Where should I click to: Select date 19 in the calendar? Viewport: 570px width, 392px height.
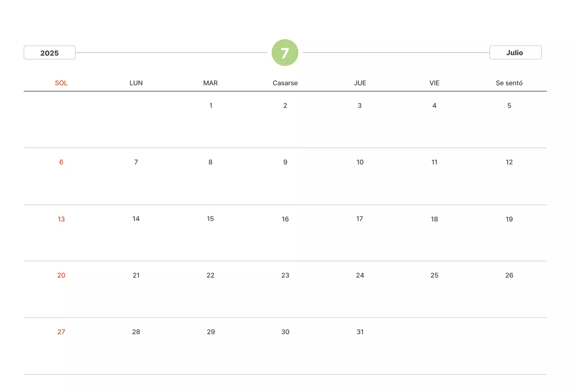(509, 219)
